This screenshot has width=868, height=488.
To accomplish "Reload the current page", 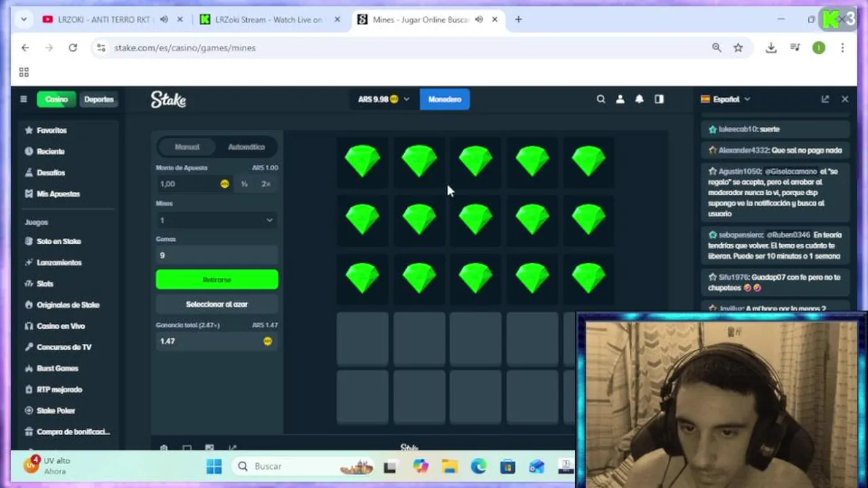I will [x=73, y=47].
